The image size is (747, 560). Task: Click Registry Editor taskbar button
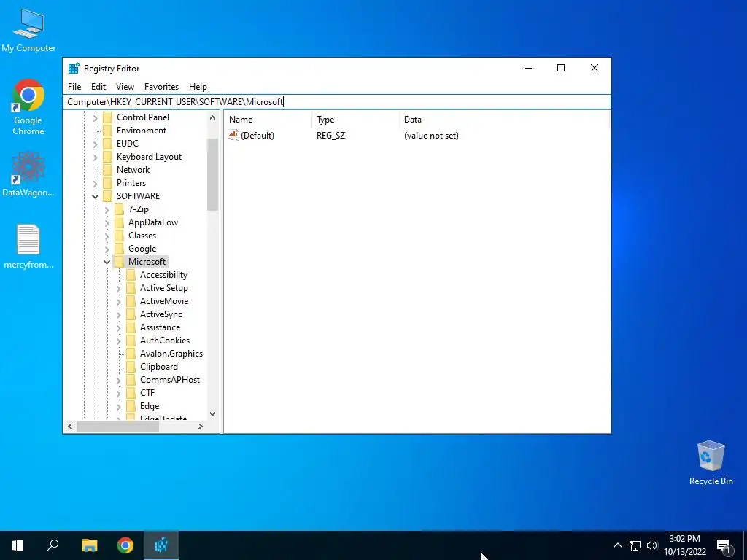161,545
